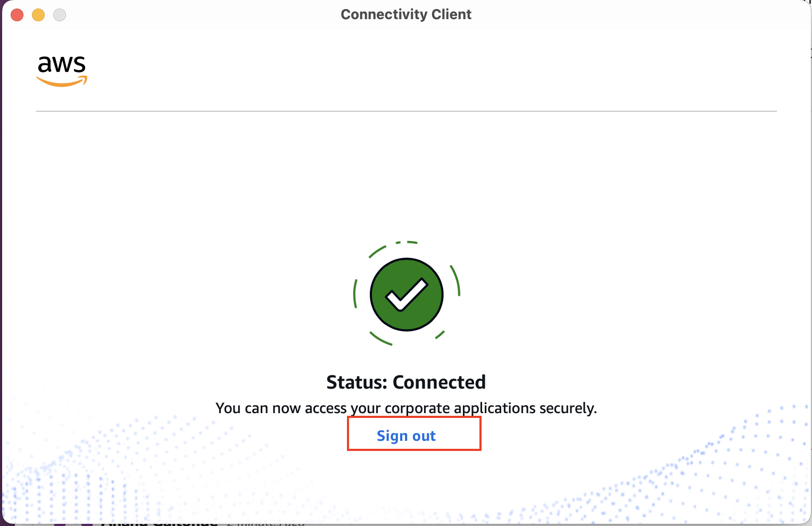Click the purple strip at left edge

pos(1,266)
